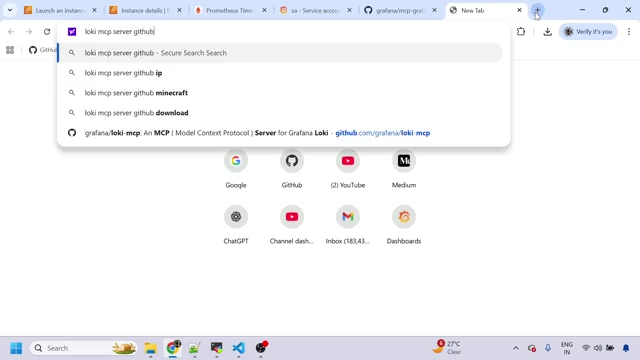Open the ENG IN language switcher
The height and width of the screenshot is (360, 640).
pyautogui.click(x=567, y=348)
